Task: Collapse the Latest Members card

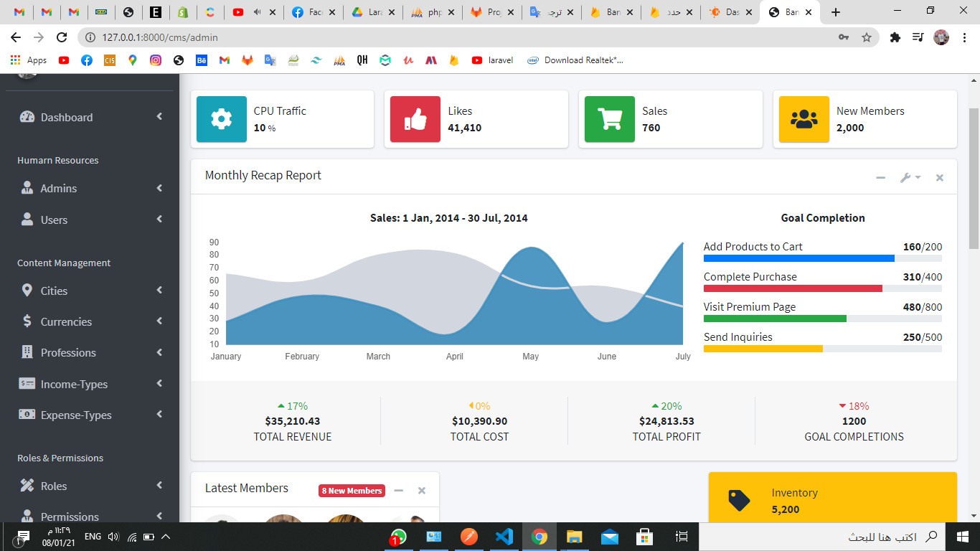Action: tap(398, 491)
